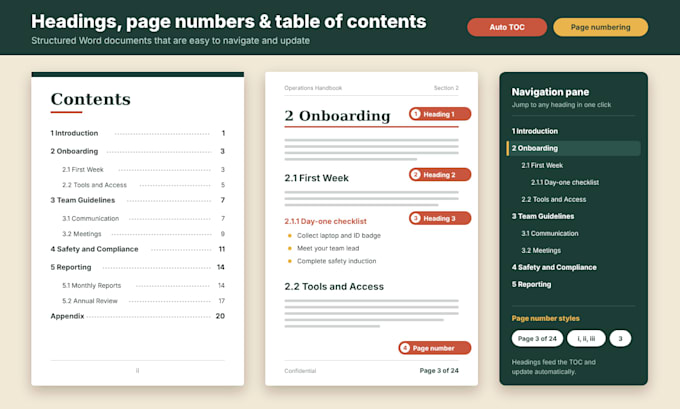Viewport: 680px width, 409px height.
Task: Click '3 Team Guidelines' entry in Contents
Action: (x=137, y=200)
